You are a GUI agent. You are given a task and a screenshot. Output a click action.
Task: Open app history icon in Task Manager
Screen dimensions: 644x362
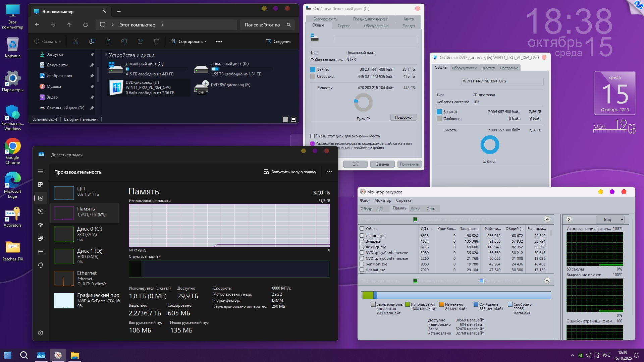[x=41, y=212]
